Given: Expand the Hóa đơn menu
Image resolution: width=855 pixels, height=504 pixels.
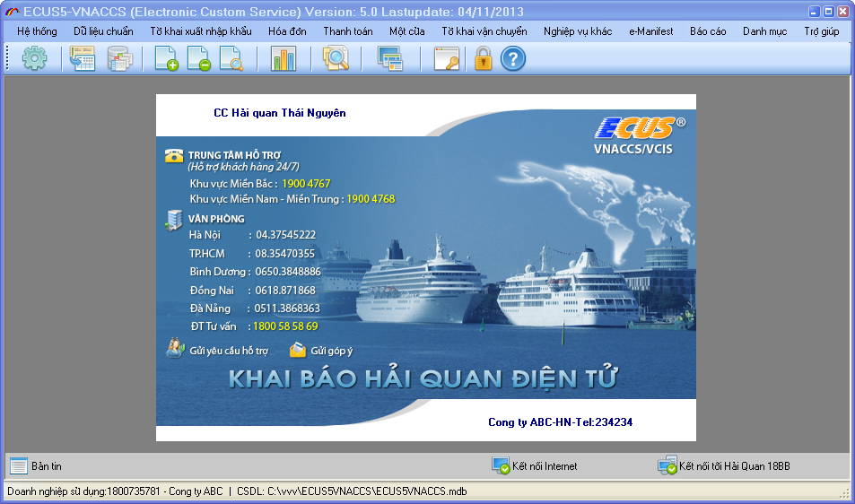Looking at the screenshot, I should [287, 31].
